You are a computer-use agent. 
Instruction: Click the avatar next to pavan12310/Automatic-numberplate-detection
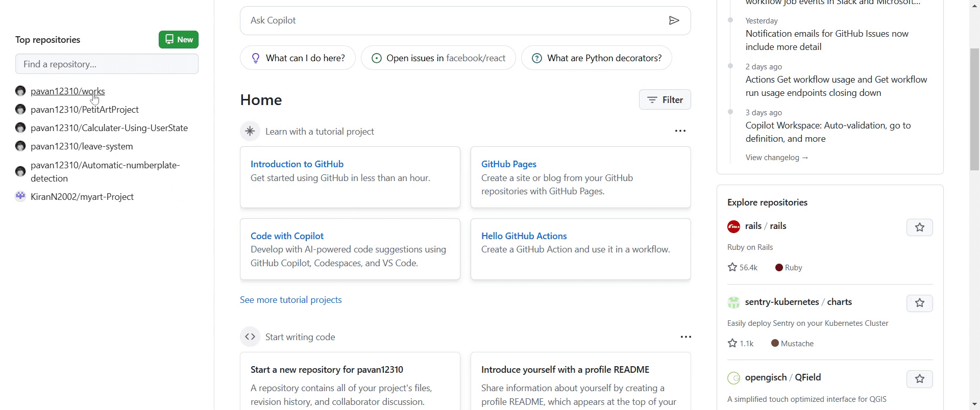pos(20,172)
